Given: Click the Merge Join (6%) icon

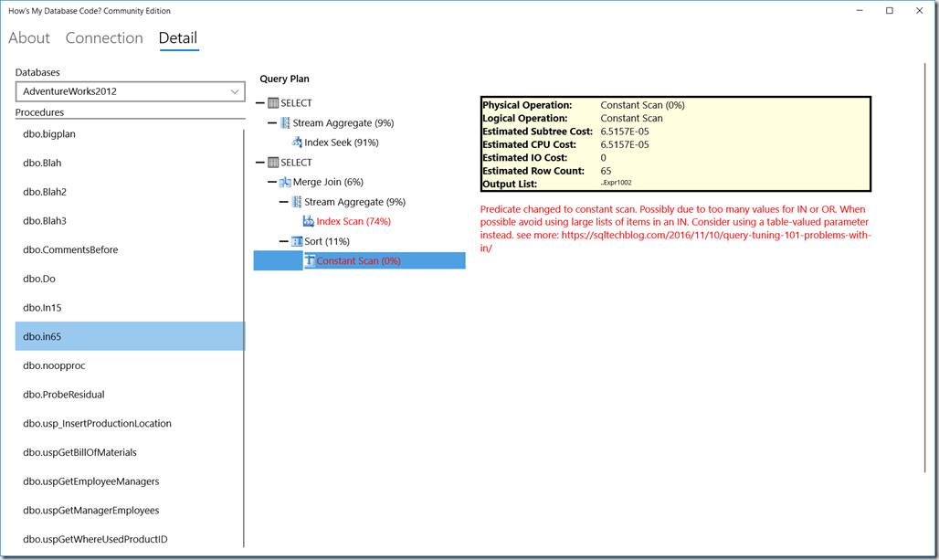Looking at the screenshot, I should coord(285,182).
